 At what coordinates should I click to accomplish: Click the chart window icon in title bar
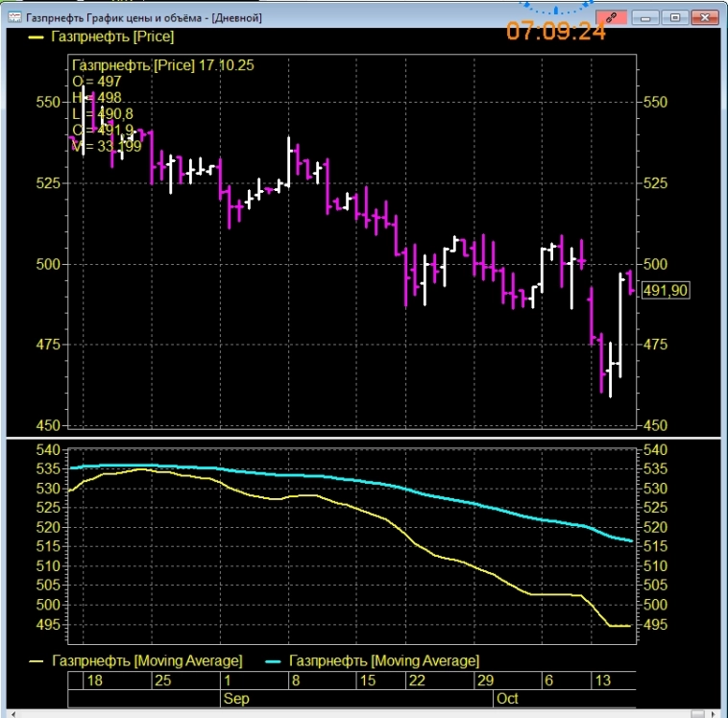(14, 18)
